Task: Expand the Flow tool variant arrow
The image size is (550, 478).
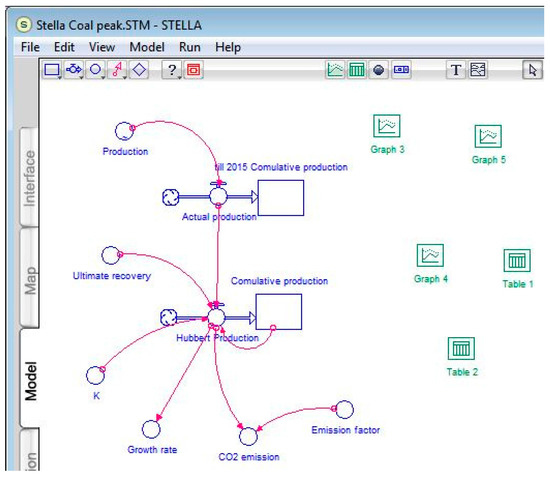Action: [81, 77]
